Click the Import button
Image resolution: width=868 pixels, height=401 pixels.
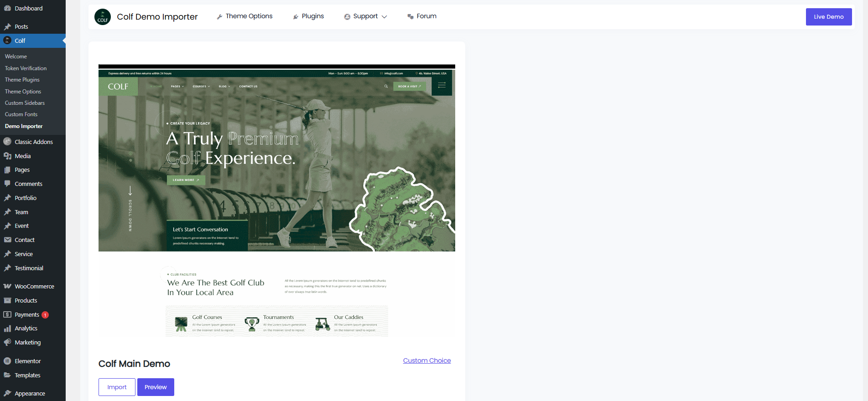pos(117,387)
